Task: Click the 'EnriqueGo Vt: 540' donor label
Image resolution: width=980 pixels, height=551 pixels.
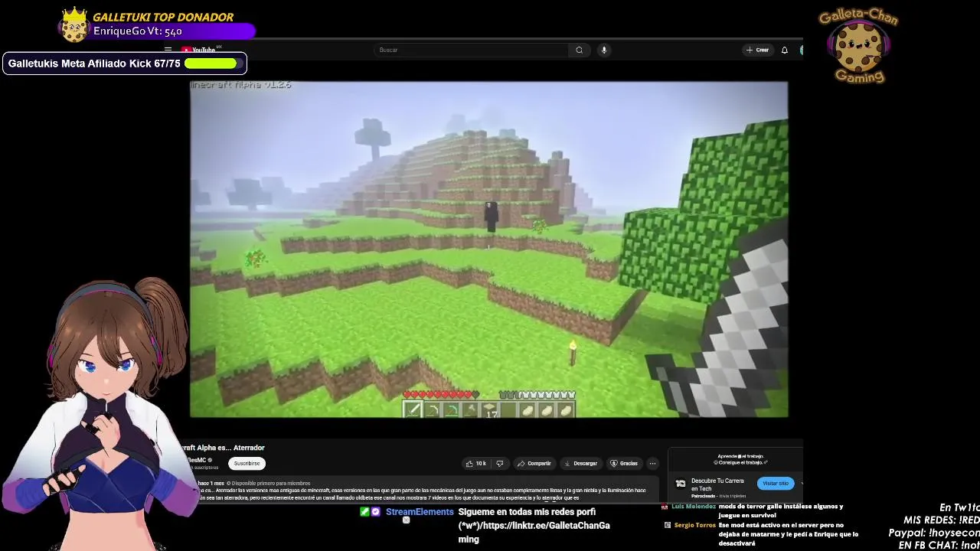Action: pyautogui.click(x=138, y=31)
